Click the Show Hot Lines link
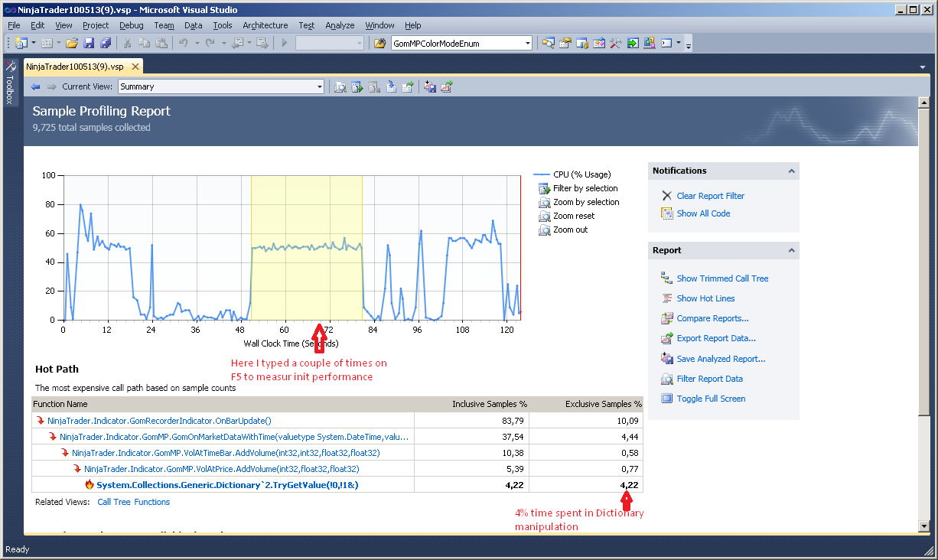 705,298
